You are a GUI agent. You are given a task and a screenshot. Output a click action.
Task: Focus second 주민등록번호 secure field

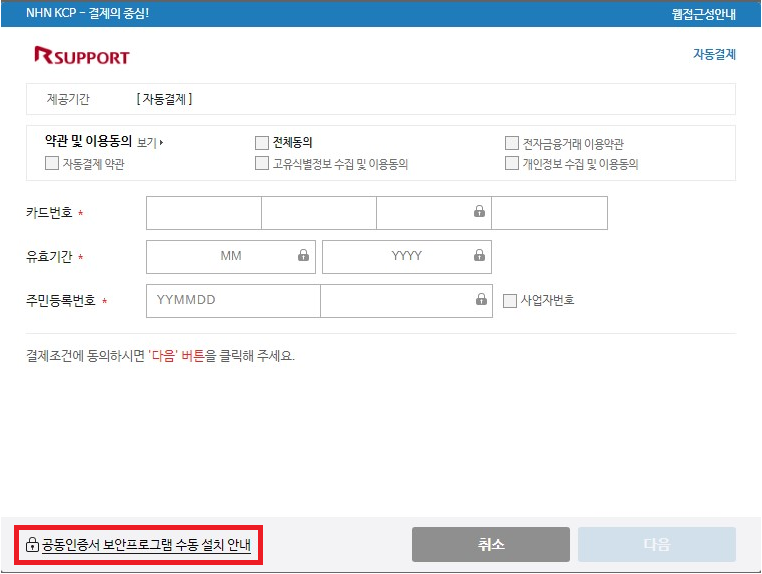(x=406, y=301)
